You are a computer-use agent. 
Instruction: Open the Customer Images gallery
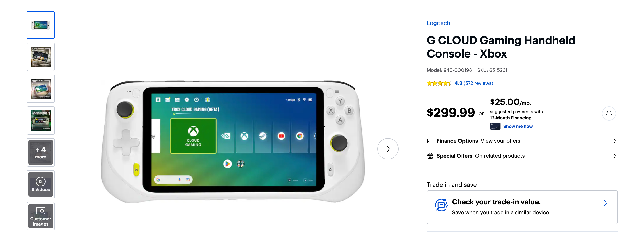[40, 216]
